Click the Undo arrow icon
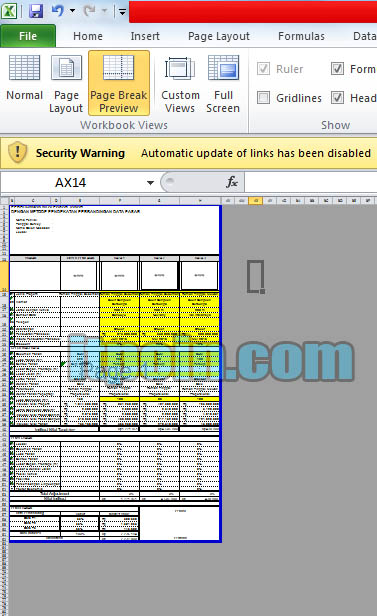The image size is (377, 616). (57, 11)
